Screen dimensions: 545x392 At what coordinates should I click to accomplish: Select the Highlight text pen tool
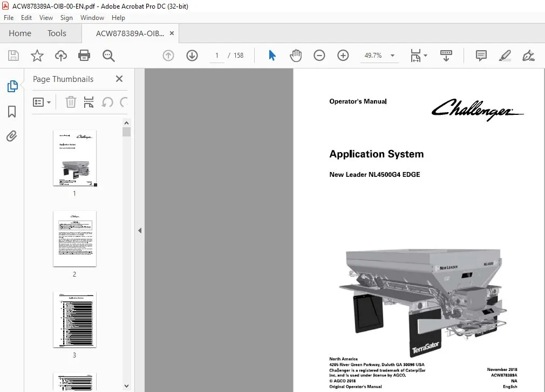(x=505, y=56)
